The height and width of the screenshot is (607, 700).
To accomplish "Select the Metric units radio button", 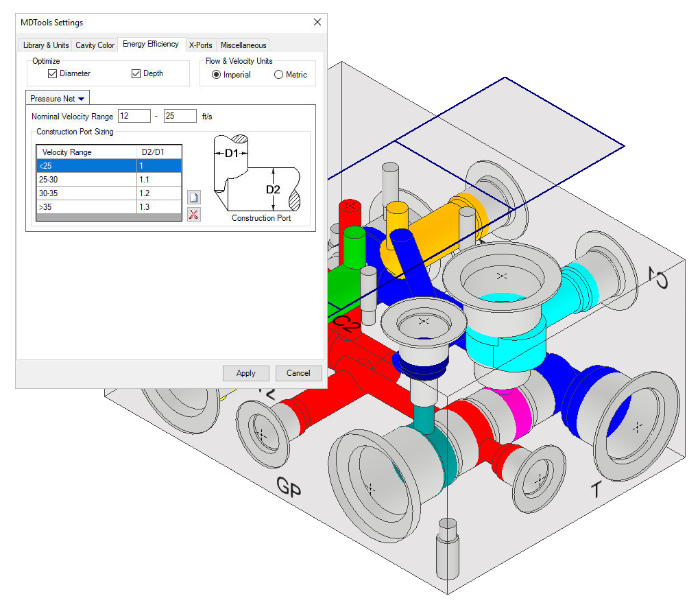I will 278,75.
